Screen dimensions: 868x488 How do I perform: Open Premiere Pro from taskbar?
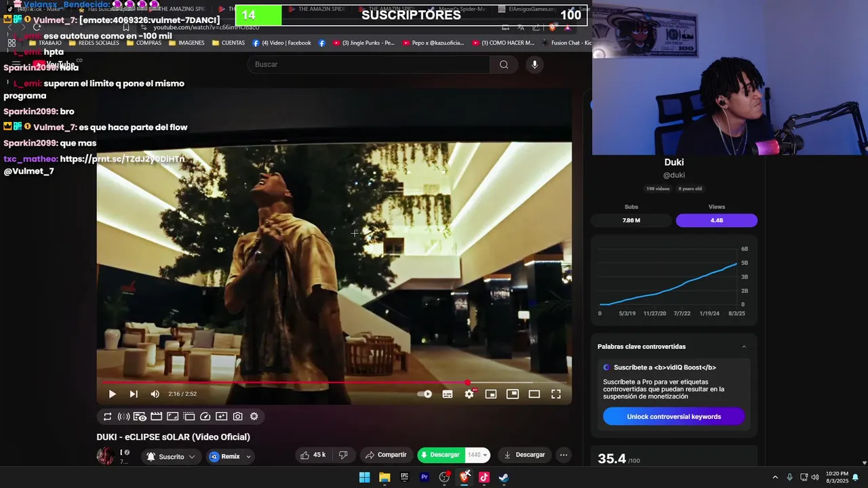(x=425, y=477)
